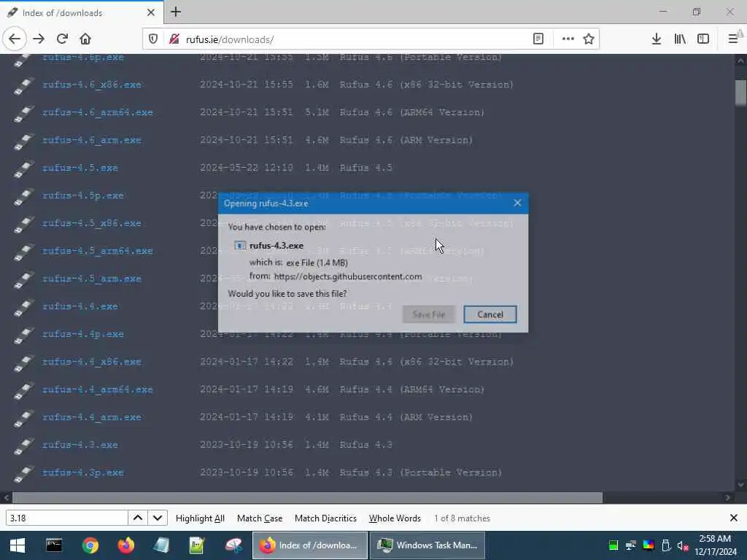Download rufus-4.6_arm.exe link
This screenshot has width=747, height=560.
(x=91, y=140)
